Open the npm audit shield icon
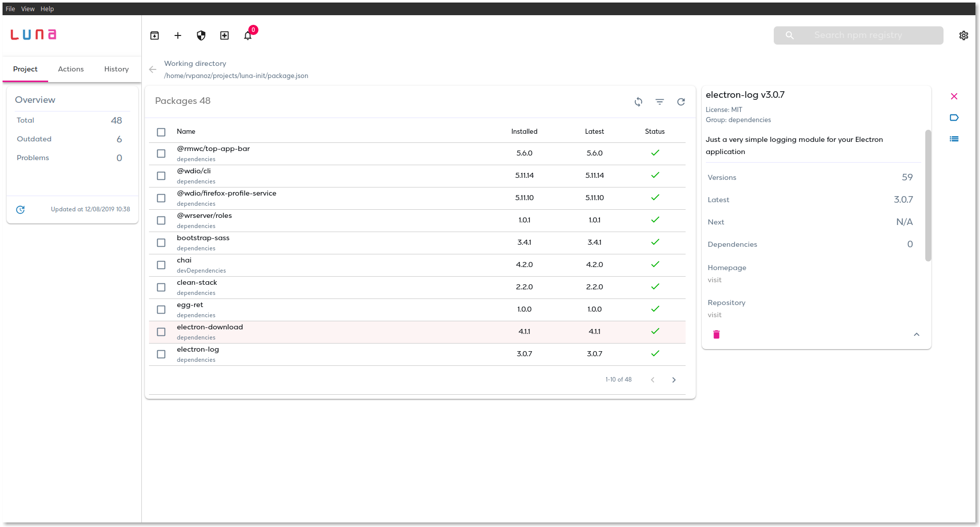The width and height of the screenshot is (980, 527). (201, 35)
